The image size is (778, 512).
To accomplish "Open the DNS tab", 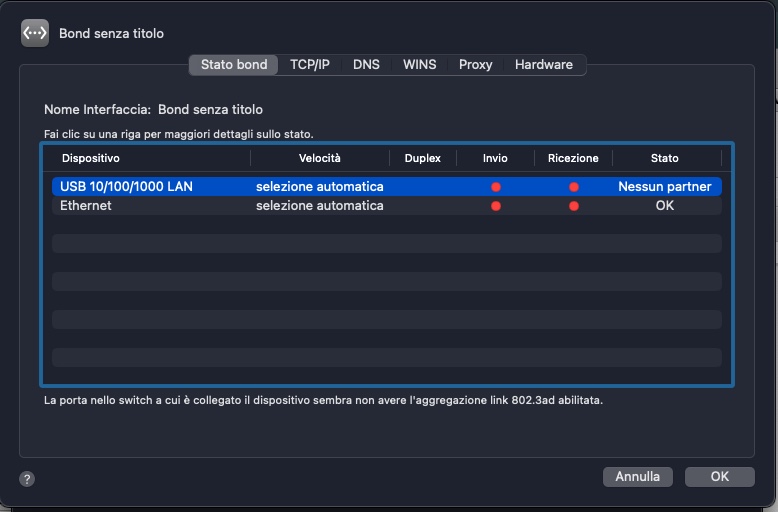I will point(366,65).
